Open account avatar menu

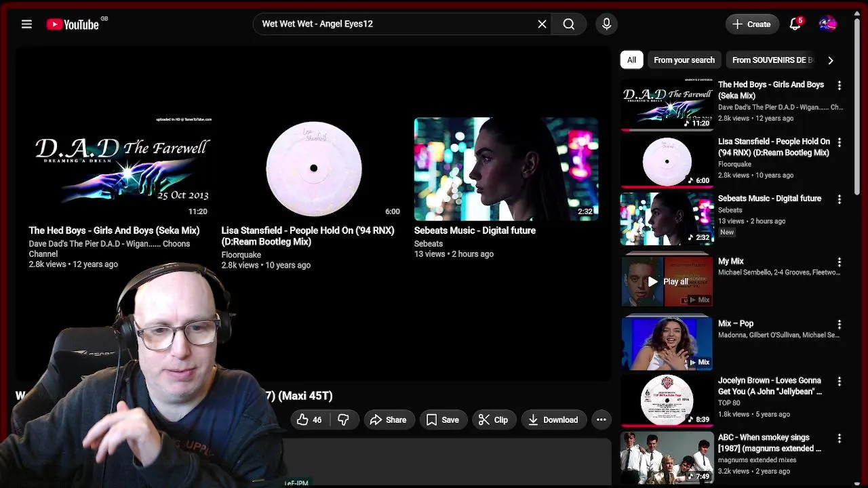coord(827,24)
